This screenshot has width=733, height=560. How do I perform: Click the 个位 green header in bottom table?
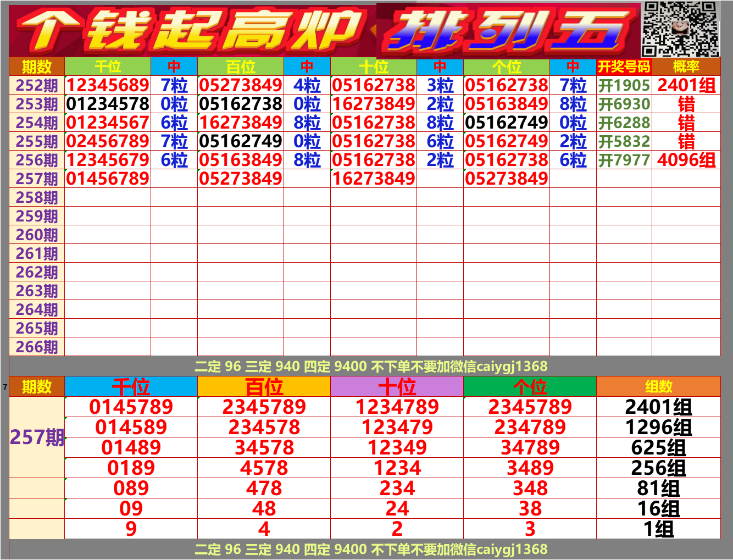click(x=529, y=387)
